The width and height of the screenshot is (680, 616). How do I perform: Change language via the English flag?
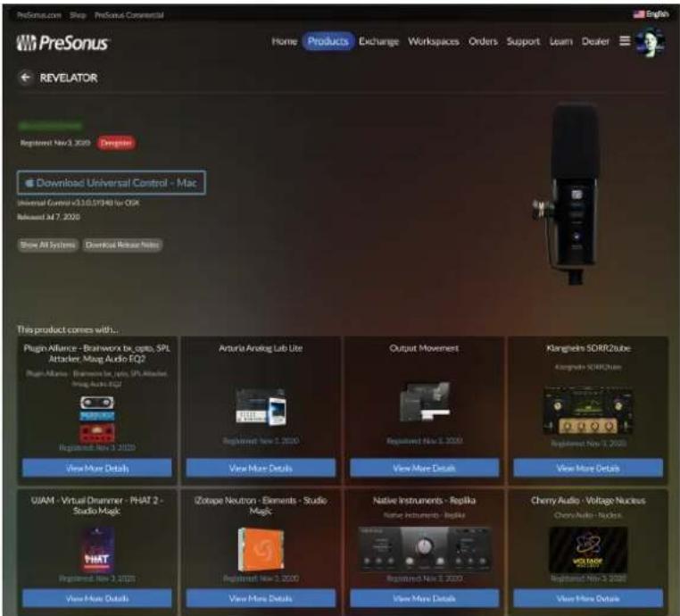(x=651, y=14)
